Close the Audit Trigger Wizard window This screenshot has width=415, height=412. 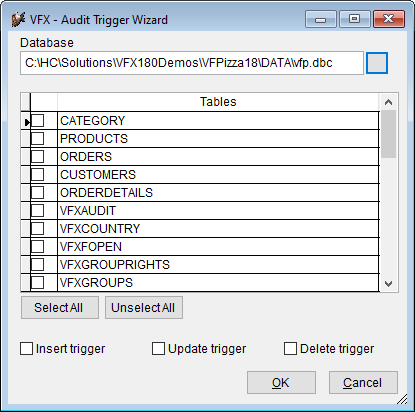tap(389, 19)
